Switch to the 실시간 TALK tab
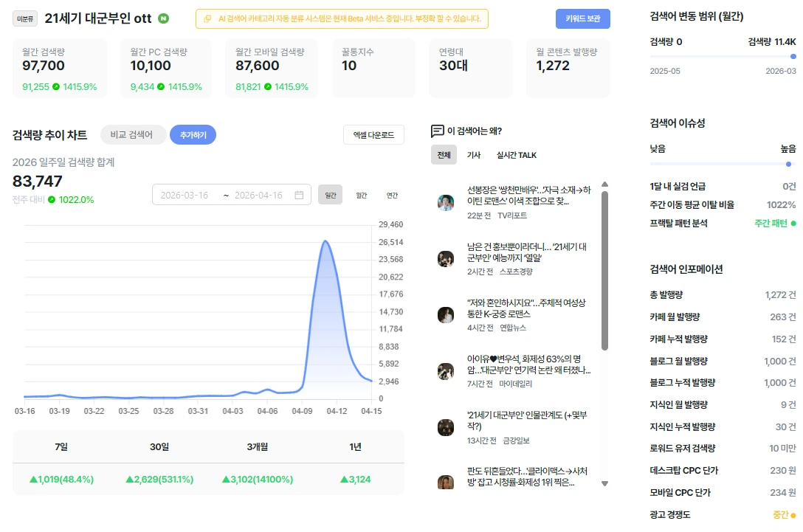 coord(516,155)
